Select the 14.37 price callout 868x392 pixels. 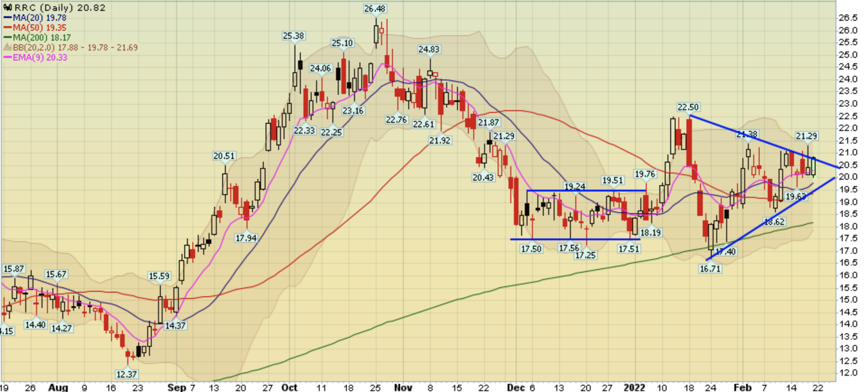click(175, 326)
